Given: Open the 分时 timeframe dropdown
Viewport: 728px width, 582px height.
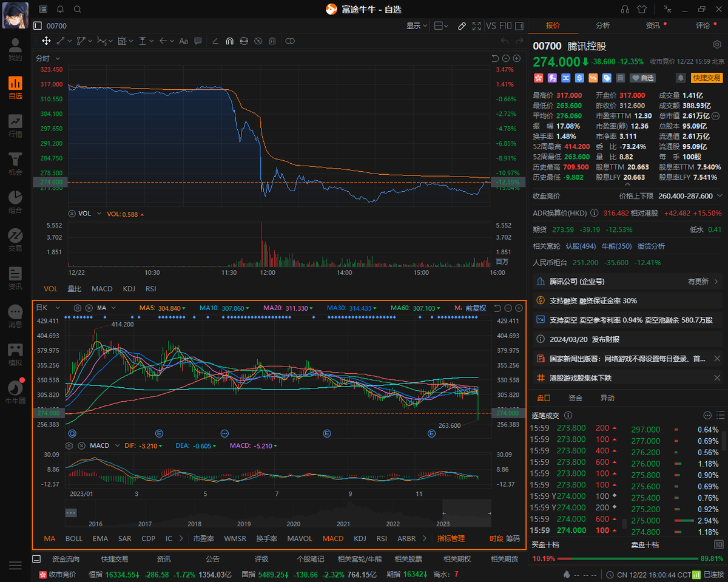Looking at the screenshot, I should click(x=48, y=58).
